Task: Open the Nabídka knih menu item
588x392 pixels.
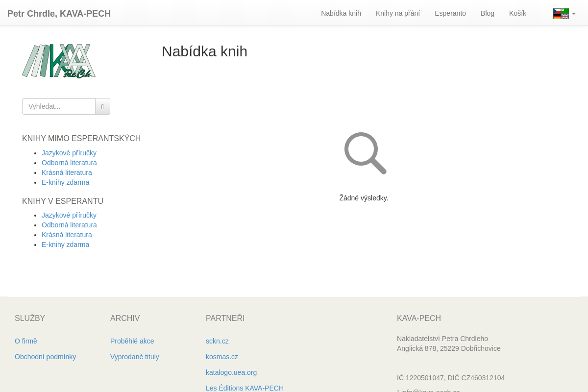Action: click(x=341, y=13)
